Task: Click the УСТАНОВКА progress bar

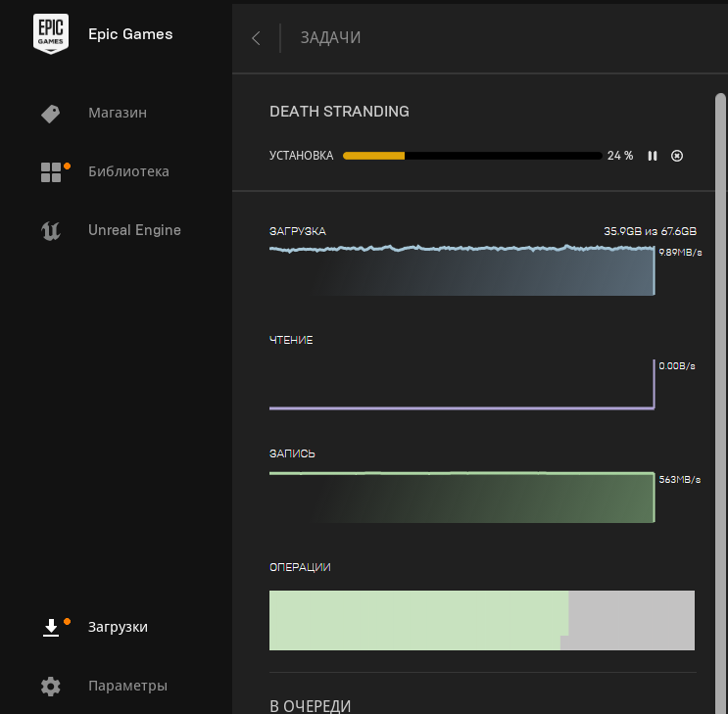Action: tap(472, 156)
